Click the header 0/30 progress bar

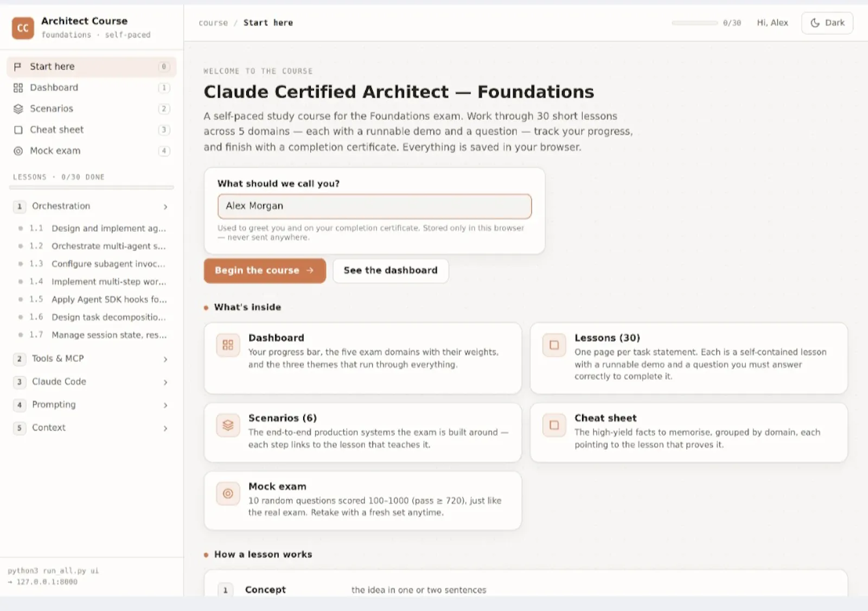tap(694, 23)
